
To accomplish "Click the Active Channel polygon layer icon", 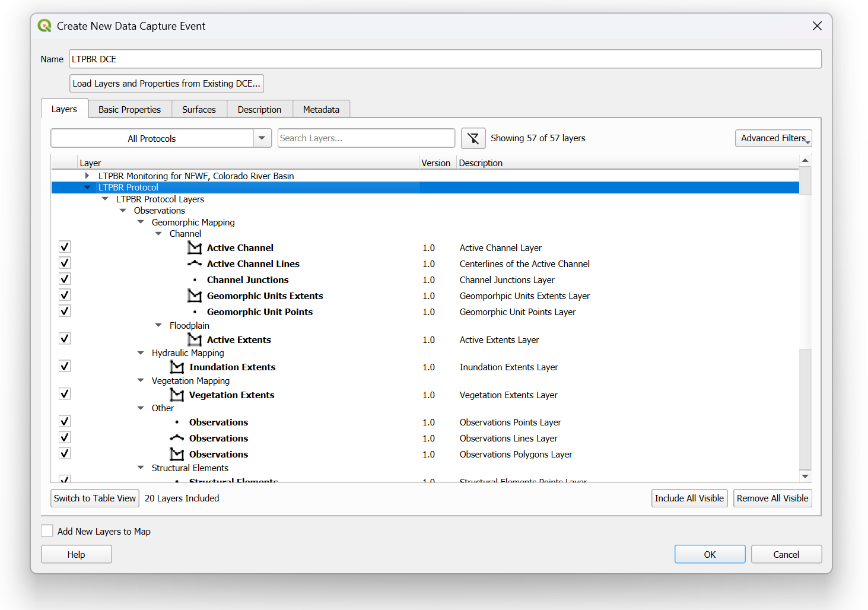I will [x=195, y=248].
